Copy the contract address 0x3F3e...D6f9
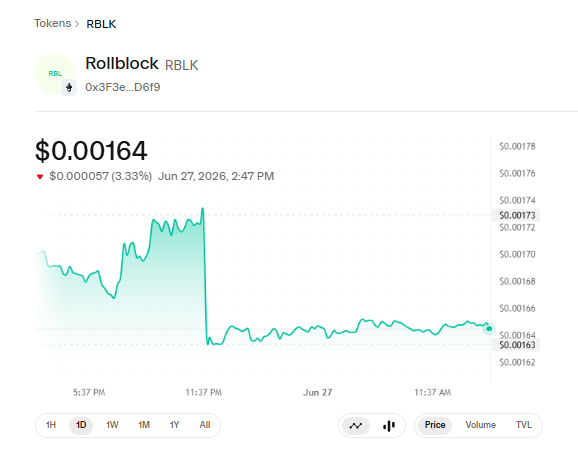Screen dimensions: 578x466 pyautogui.click(x=122, y=87)
